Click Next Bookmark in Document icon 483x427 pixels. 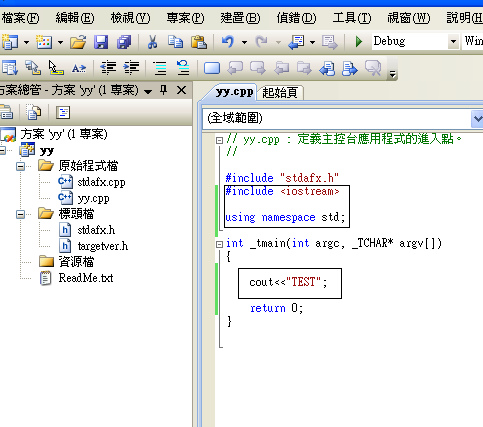coord(350,68)
